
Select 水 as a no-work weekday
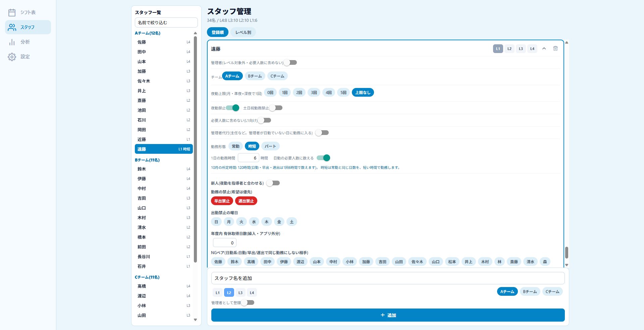click(254, 222)
